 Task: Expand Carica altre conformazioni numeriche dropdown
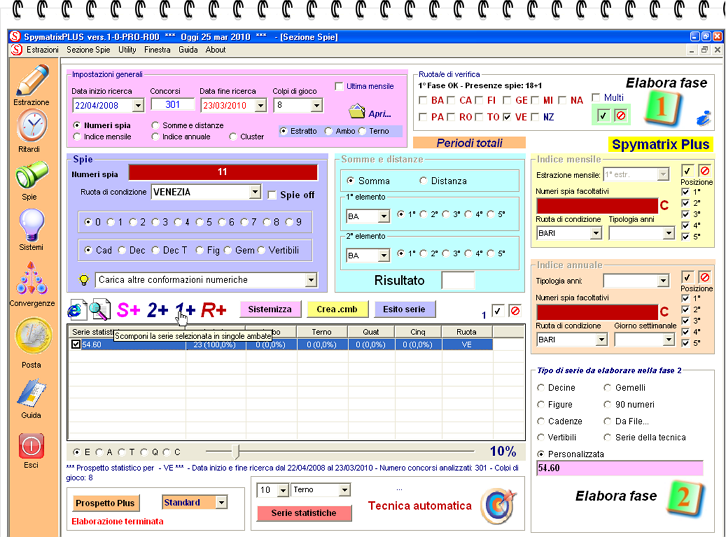(311, 280)
